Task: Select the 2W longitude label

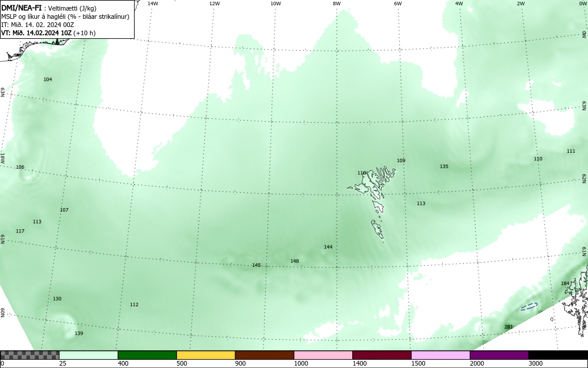Action: tap(520, 4)
